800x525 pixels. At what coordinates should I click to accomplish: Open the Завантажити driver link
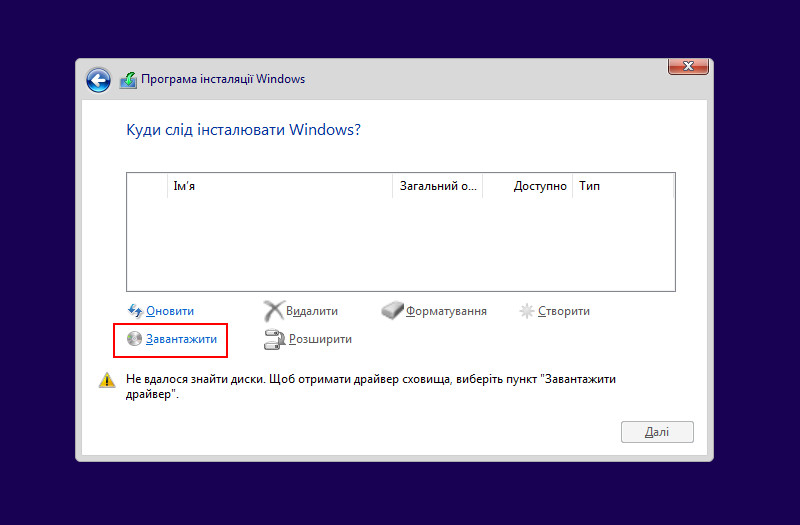181,340
